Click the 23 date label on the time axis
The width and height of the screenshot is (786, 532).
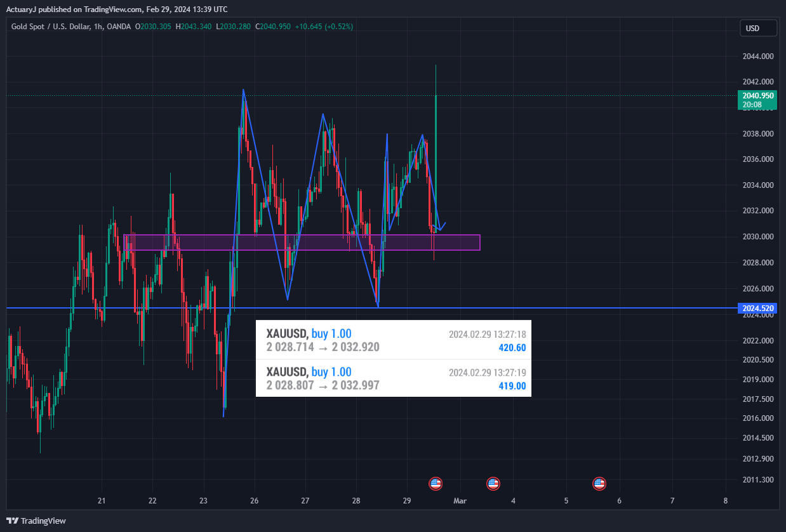[203, 501]
